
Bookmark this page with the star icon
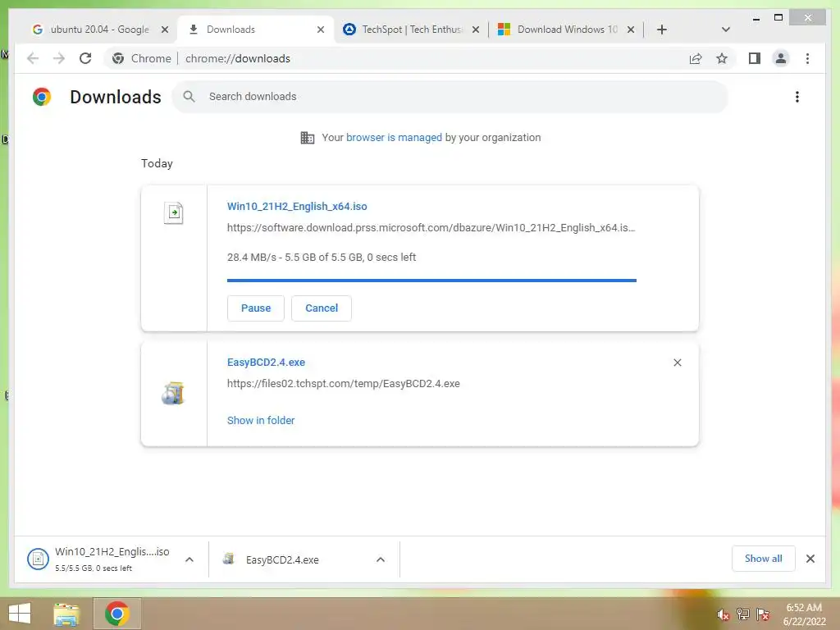click(x=722, y=58)
